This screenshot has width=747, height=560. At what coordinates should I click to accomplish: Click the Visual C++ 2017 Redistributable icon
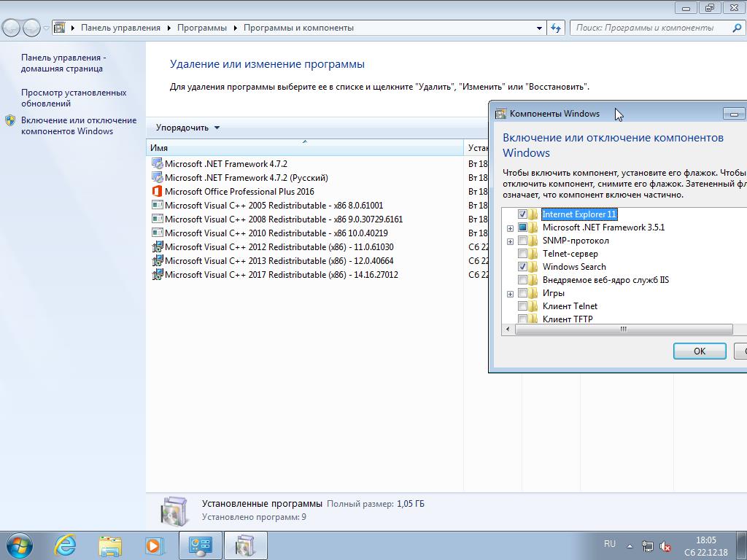coord(157,274)
